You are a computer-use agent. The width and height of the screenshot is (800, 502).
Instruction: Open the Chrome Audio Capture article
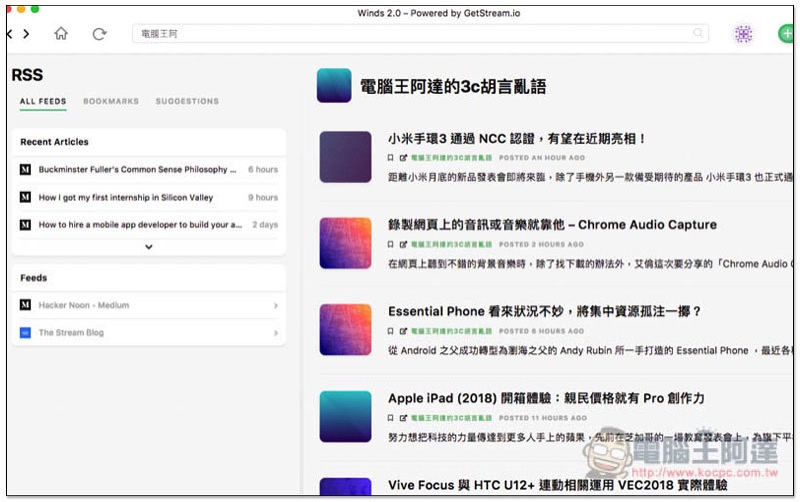coord(553,225)
